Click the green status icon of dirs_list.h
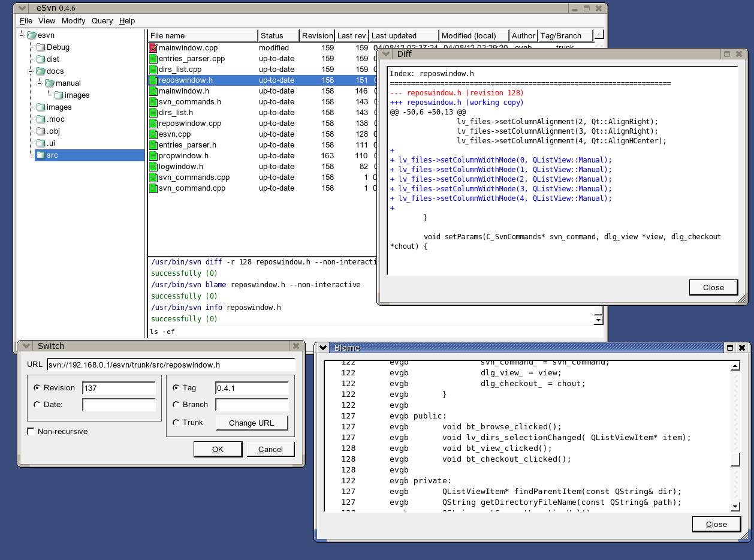The image size is (754, 560). (x=153, y=112)
